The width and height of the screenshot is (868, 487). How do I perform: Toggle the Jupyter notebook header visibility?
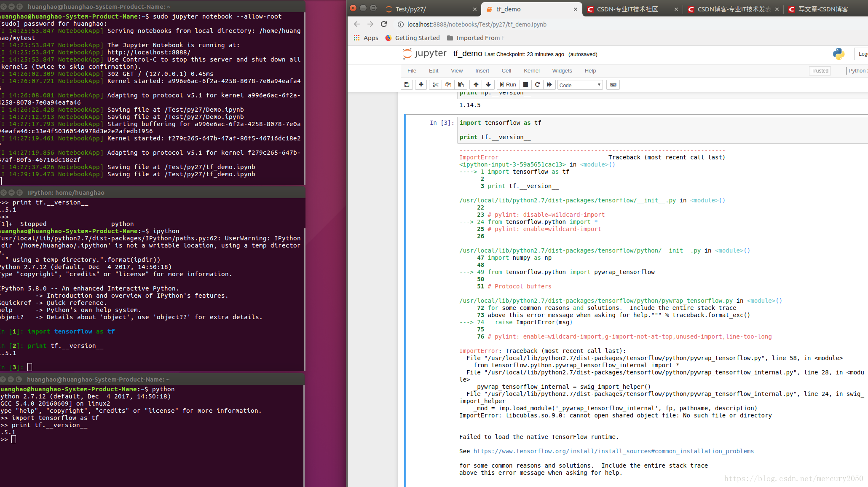pyautogui.click(x=457, y=70)
